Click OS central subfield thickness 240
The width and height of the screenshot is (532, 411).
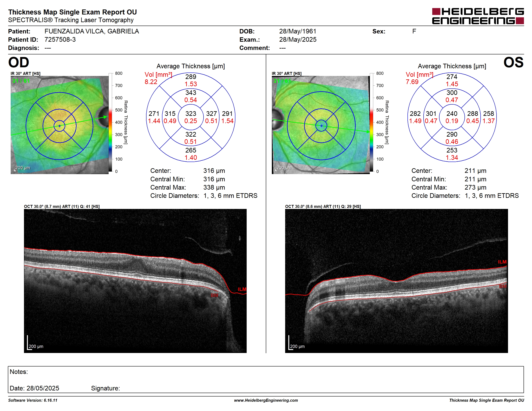click(452, 113)
